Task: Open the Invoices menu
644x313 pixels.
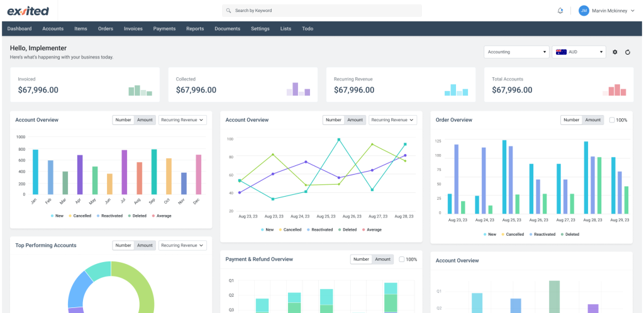Action: click(x=133, y=29)
